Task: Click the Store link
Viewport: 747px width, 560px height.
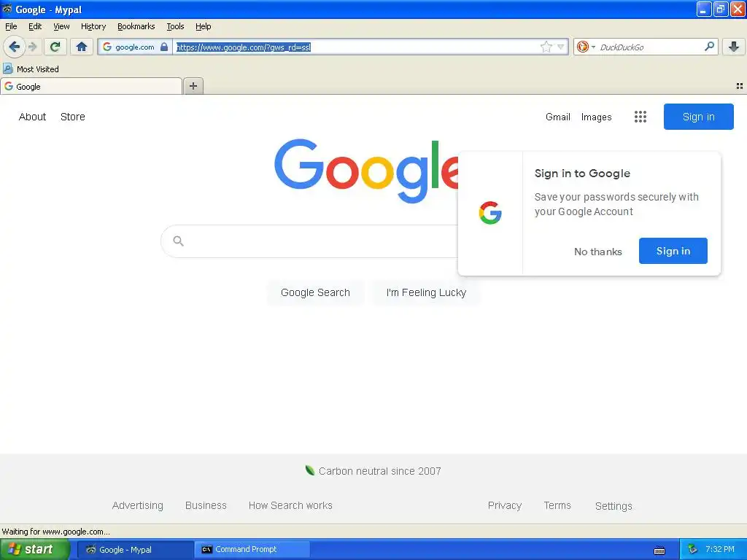Action: tap(73, 117)
